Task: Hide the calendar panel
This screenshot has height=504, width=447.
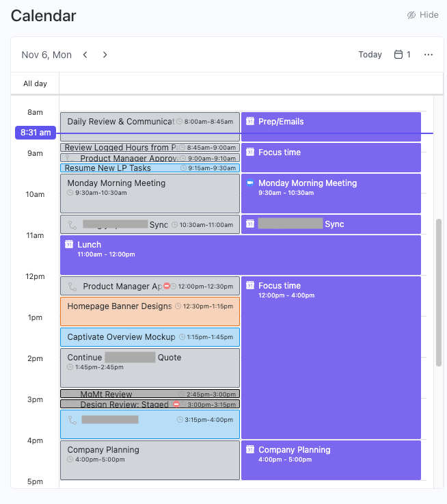Action: pos(422,15)
